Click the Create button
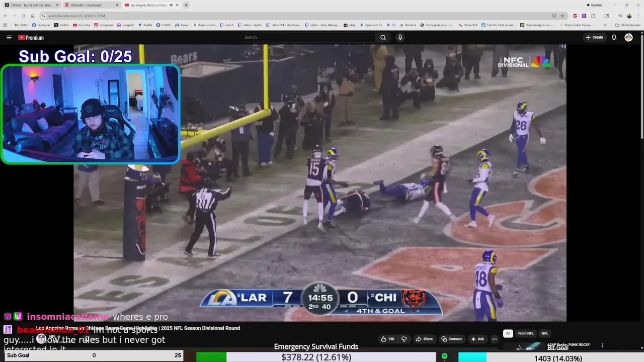 [594, 37]
